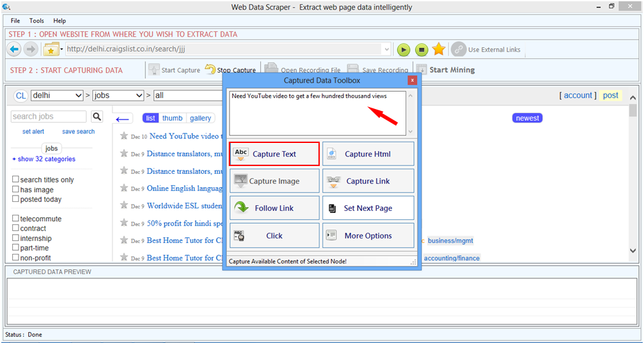Start navigation with the green play button
This screenshot has height=343, width=644.
pos(404,50)
